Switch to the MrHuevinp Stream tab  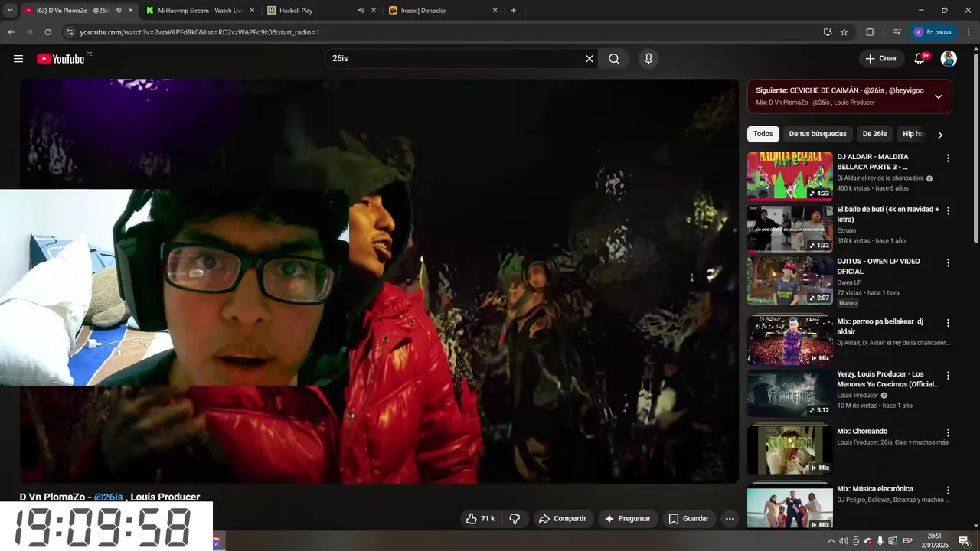(199, 11)
